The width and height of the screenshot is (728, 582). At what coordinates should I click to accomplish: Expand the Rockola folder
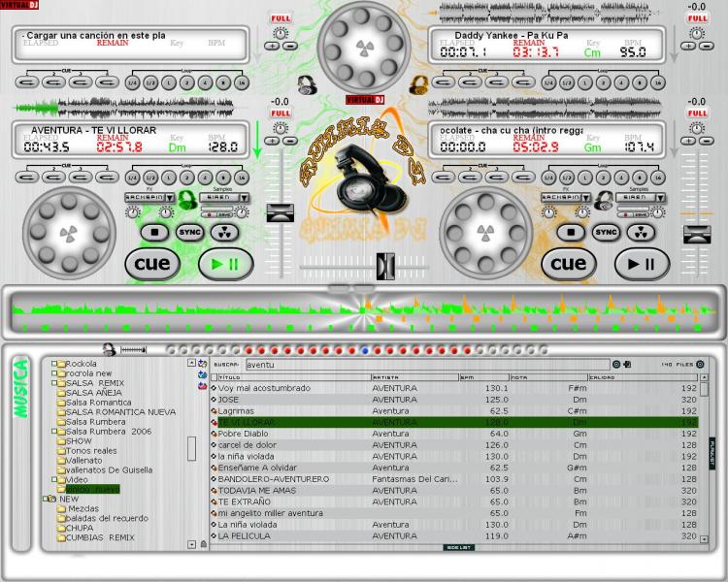53,364
